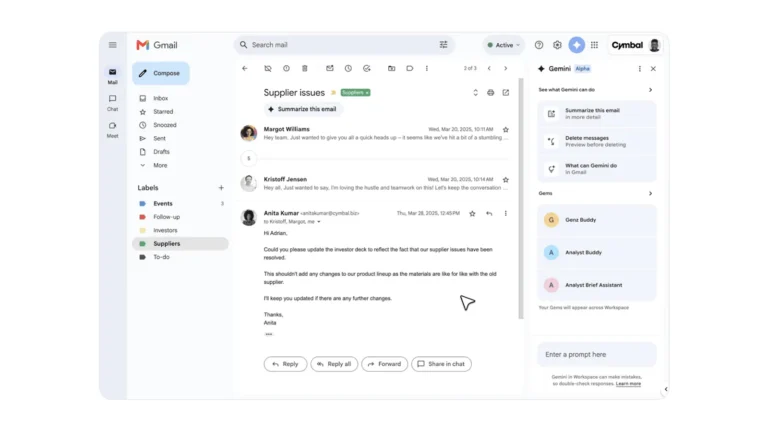Open Gemini panel more options menu
This screenshot has width=768, height=432.
pyautogui.click(x=640, y=69)
